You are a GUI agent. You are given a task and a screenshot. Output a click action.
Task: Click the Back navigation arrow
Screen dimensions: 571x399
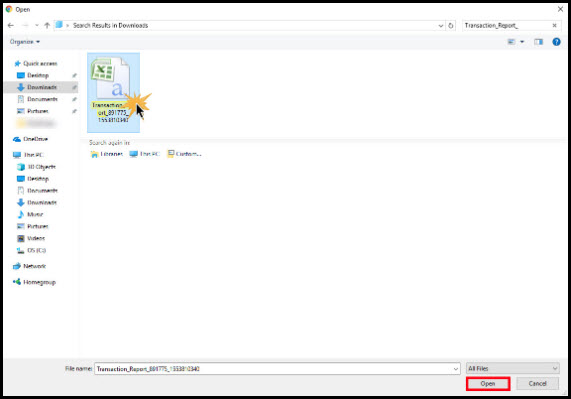(x=11, y=25)
